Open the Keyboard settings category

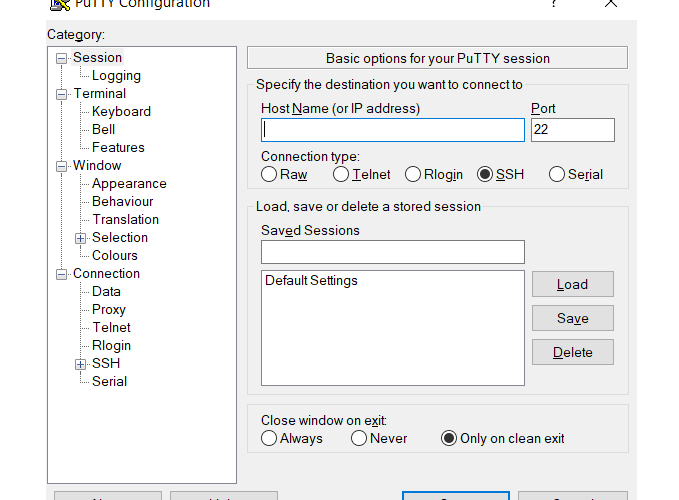[x=121, y=112]
